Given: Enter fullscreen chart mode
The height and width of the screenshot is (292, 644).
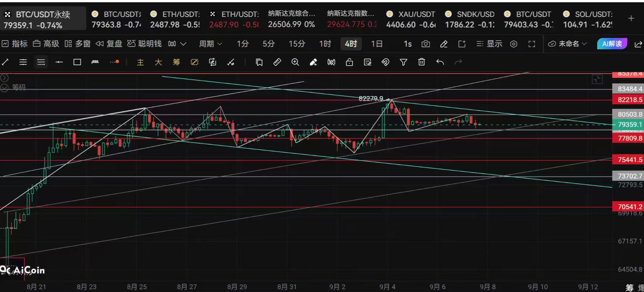Looking at the screenshot, I should 532,44.
